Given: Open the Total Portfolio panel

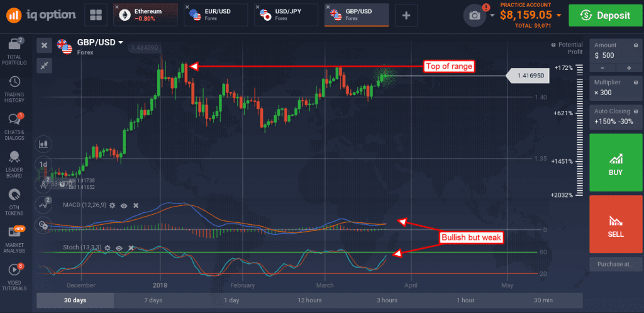Looking at the screenshot, I should tap(14, 52).
